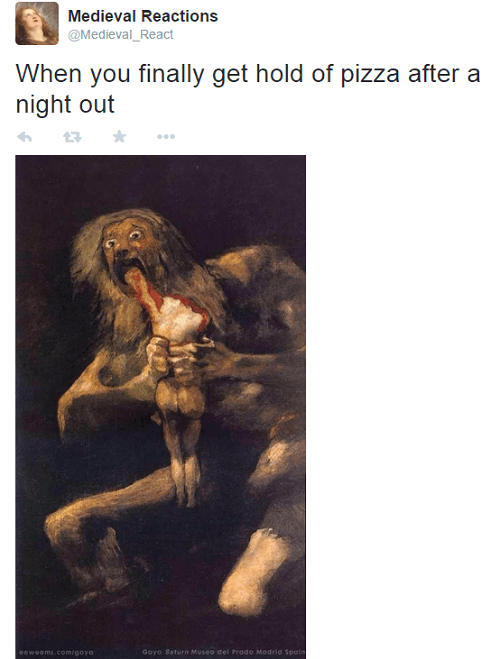Click the red bloody area in the painting
Viewport: 500px width, 659px height.
(145, 290)
